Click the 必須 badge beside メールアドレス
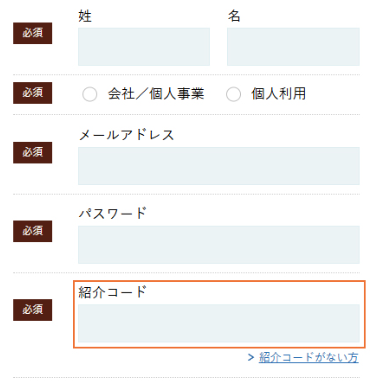This screenshot has width=385, height=388. tap(33, 152)
